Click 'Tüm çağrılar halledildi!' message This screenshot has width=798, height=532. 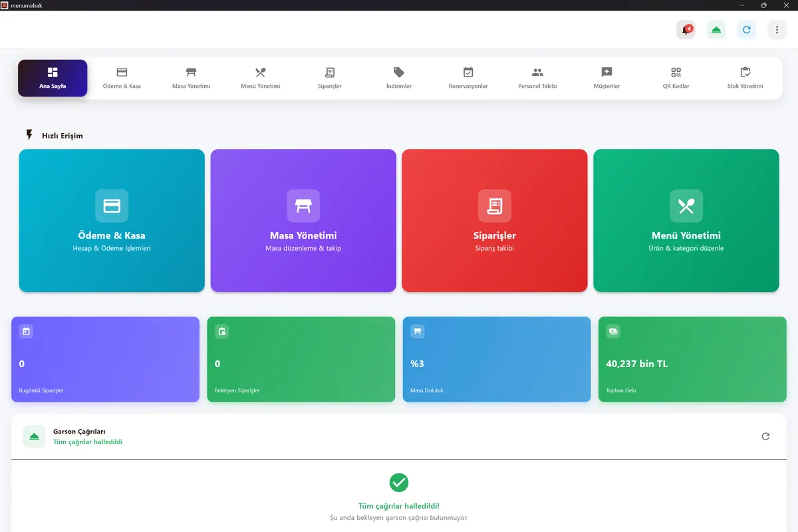click(399, 506)
